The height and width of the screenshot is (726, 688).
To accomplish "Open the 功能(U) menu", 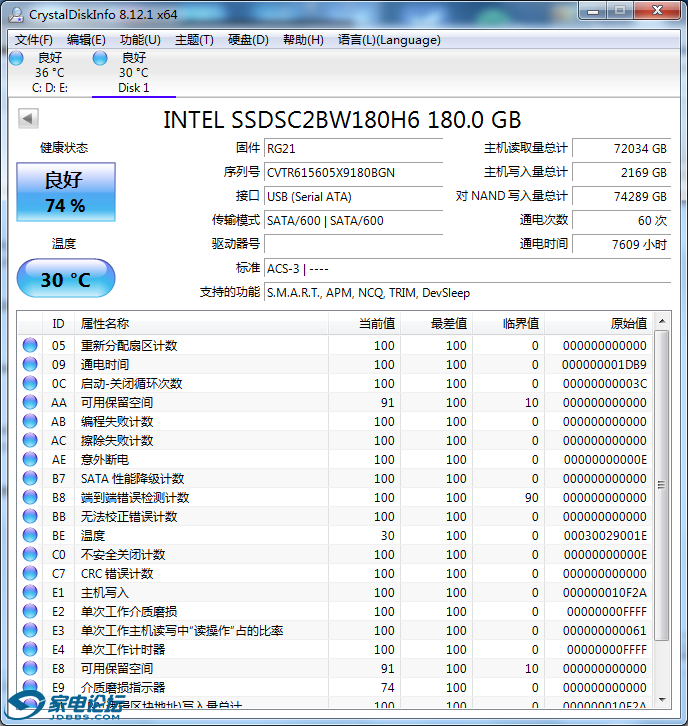I will [x=140, y=40].
